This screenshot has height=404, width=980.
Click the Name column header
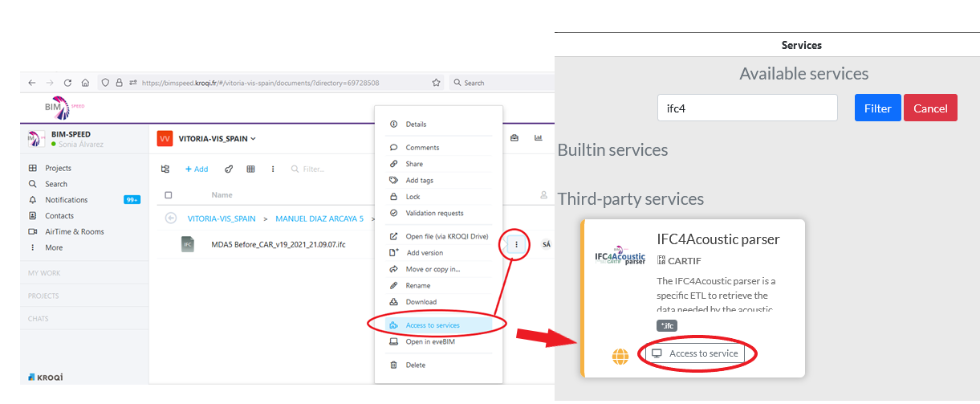click(222, 195)
